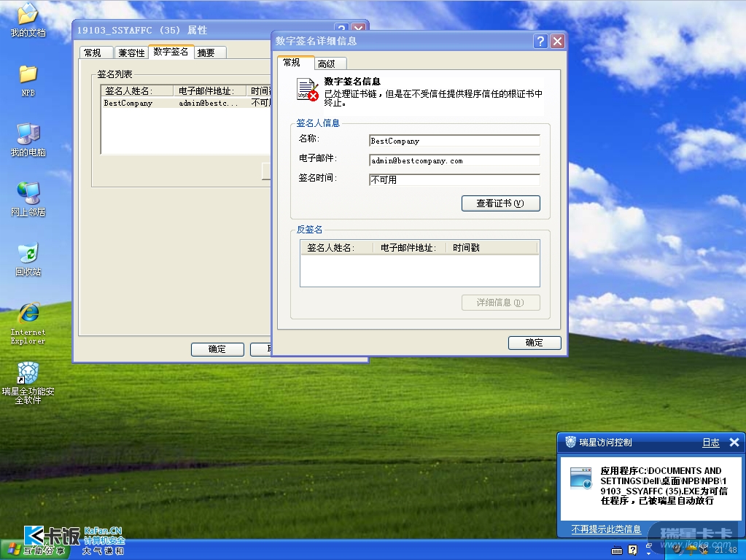Click the Rising shield icon in popup header
The height and width of the screenshot is (560, 746).
(570, 442)
